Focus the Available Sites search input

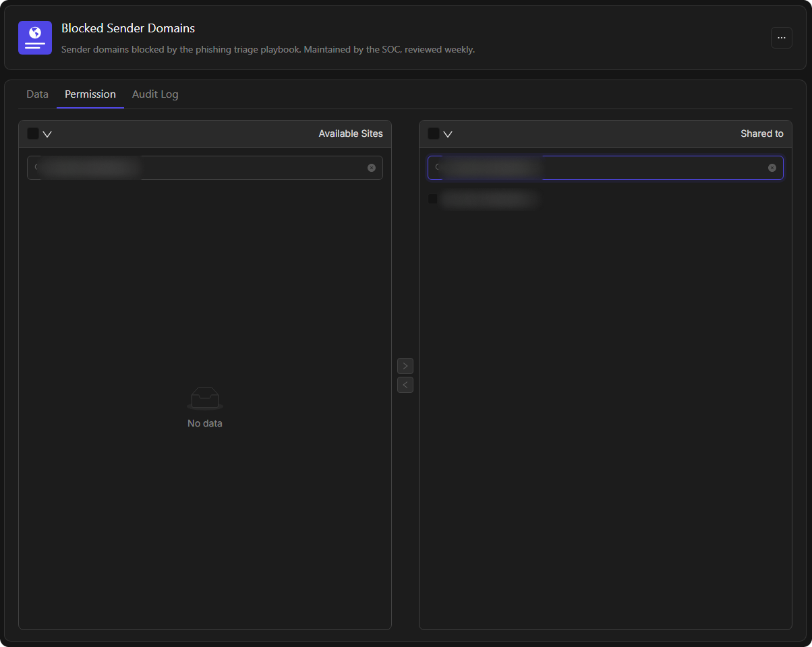click(205, 168)
